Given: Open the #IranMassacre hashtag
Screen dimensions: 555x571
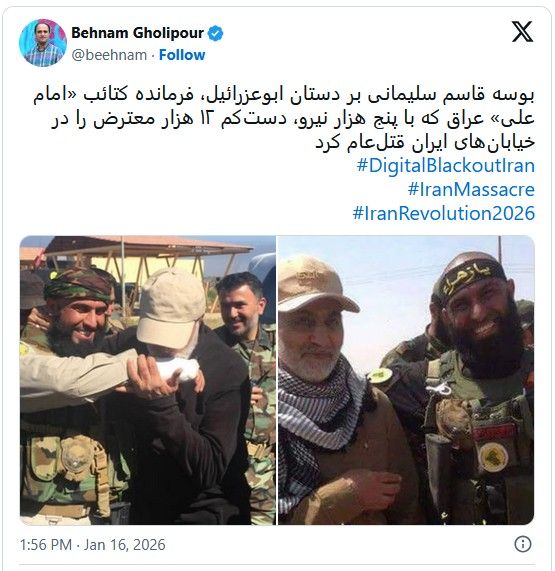Looking at the screenshot, I should [471, 189].
